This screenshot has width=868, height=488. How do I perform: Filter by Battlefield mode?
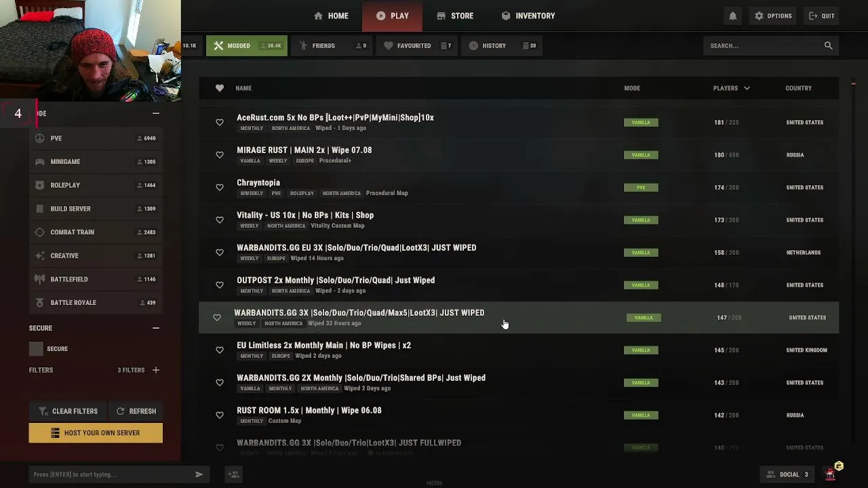pyautogui.click(x=96, y=279)
